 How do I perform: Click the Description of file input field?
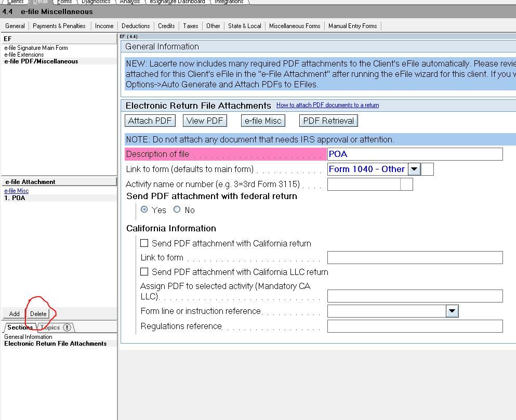click(x=415, y=154)
